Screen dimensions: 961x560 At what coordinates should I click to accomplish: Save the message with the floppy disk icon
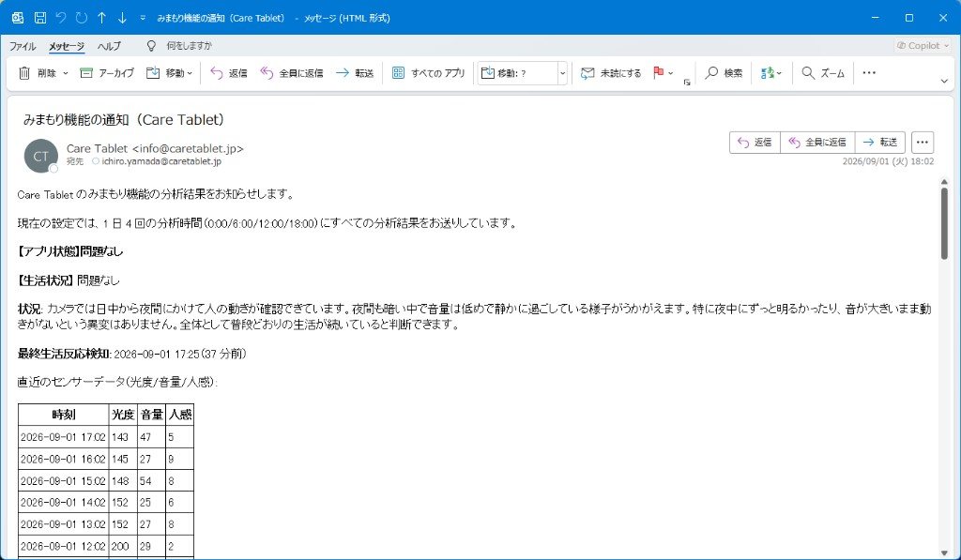click(39, 18)
